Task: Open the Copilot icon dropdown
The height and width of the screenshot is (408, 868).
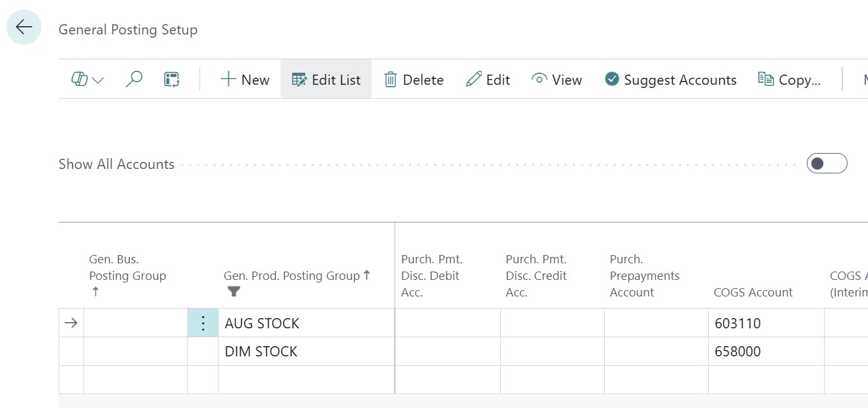Action: pos(87,80)
